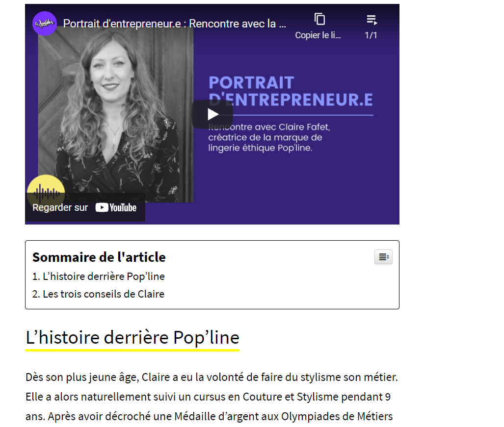Viewport: 504px width, 427px height.
Task: Toggle the table of contents button
Action: tap(383, 257)
